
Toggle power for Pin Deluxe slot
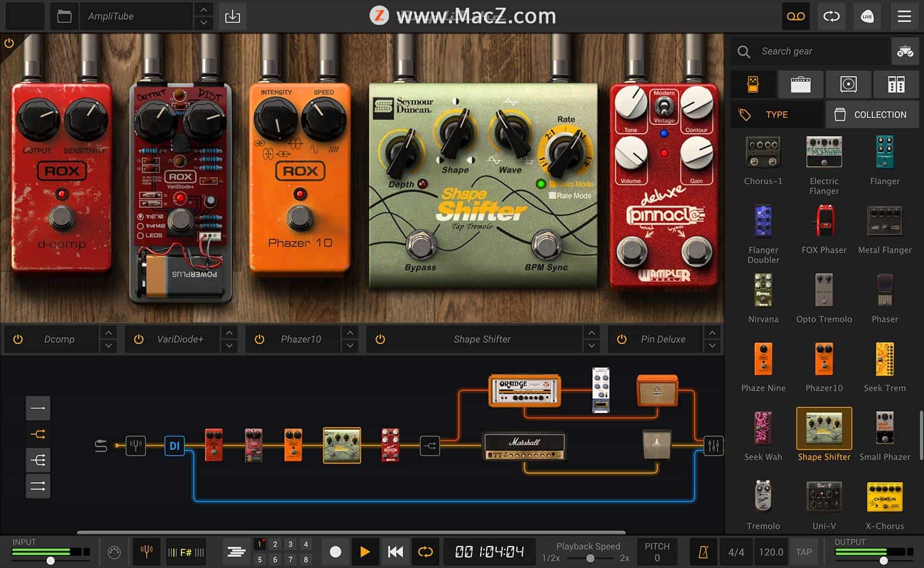tap(621, 339)
